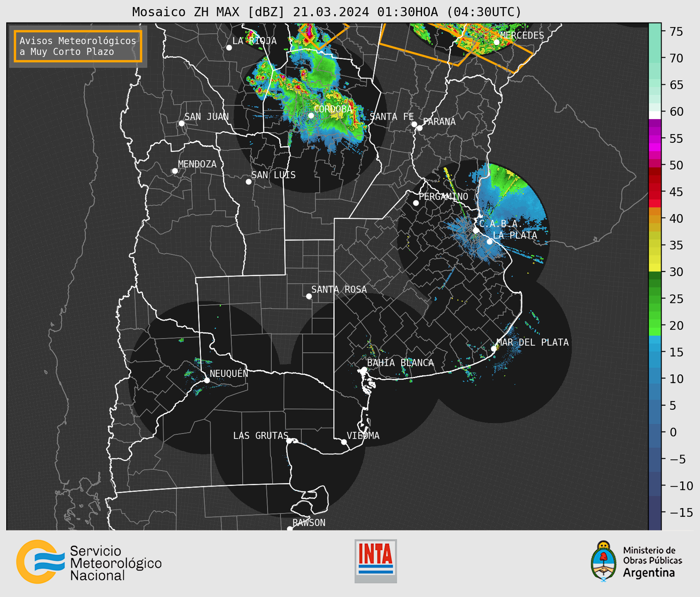Screen dimensions: 700x597
Task: Click the NEUQUÉN label text
Action: pos(229,373)
